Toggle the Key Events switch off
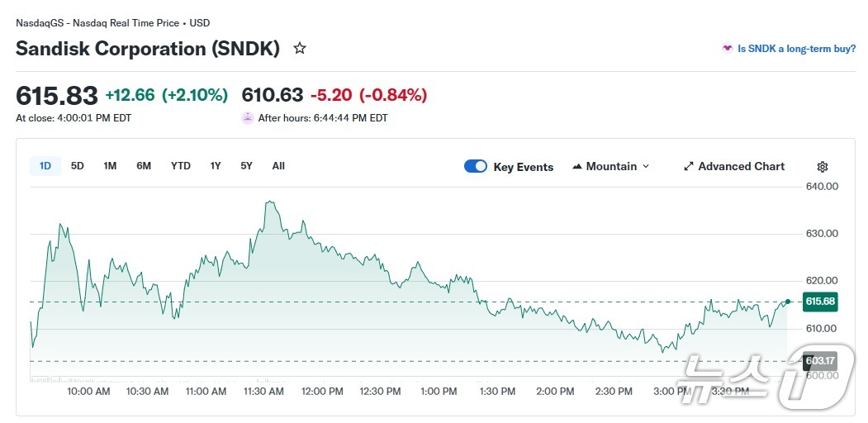 click(x=476, y=167)
